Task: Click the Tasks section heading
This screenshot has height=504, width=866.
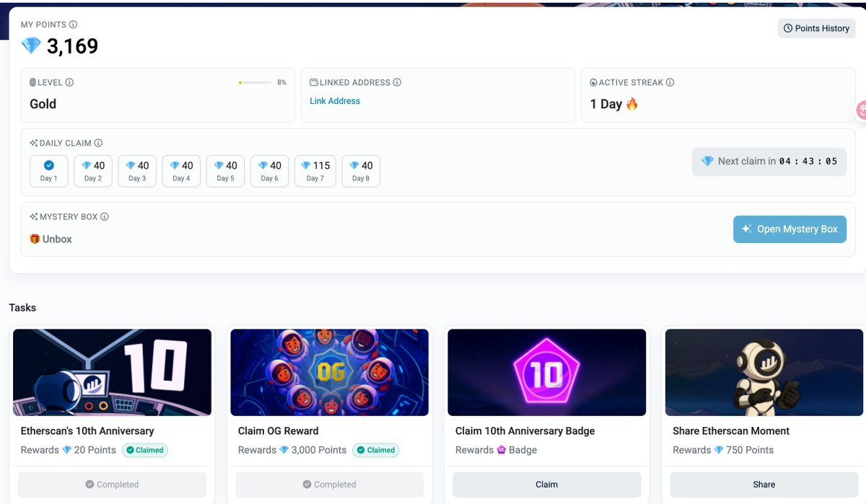Action: 22,308
